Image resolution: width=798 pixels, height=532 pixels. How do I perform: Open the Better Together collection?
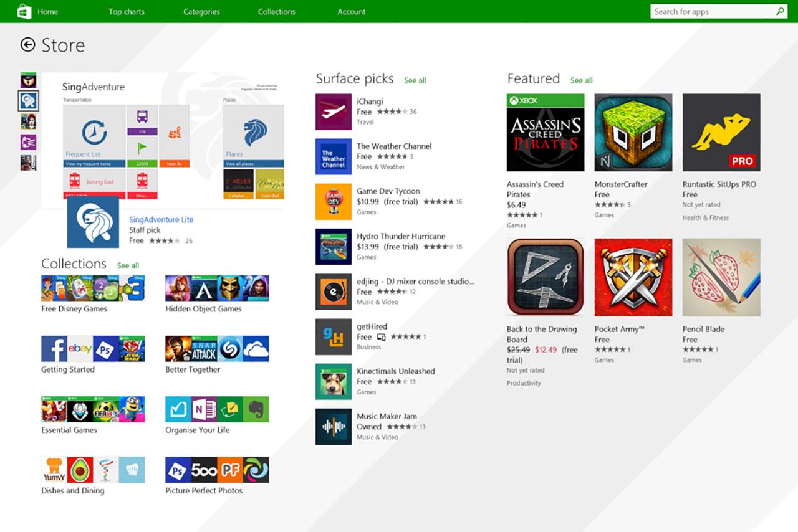coord(217,355)
